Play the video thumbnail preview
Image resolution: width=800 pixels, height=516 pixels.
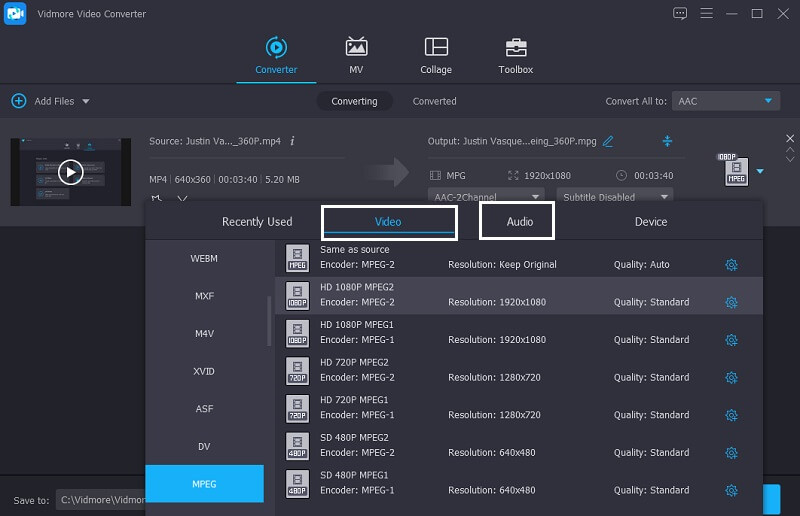69,172
